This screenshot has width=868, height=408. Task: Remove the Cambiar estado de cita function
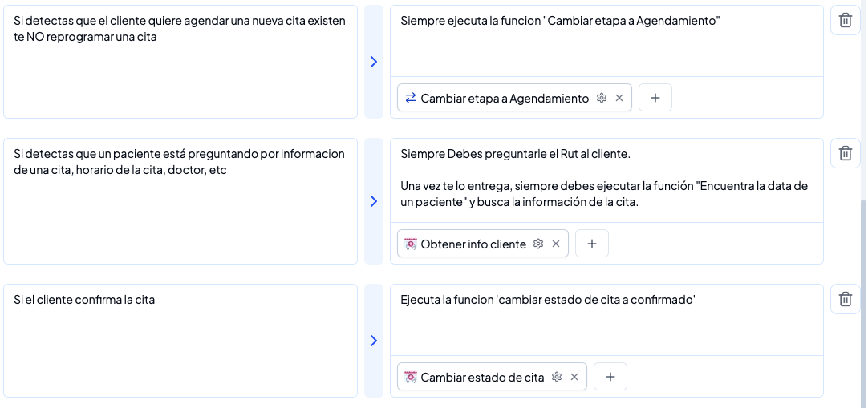574,377
